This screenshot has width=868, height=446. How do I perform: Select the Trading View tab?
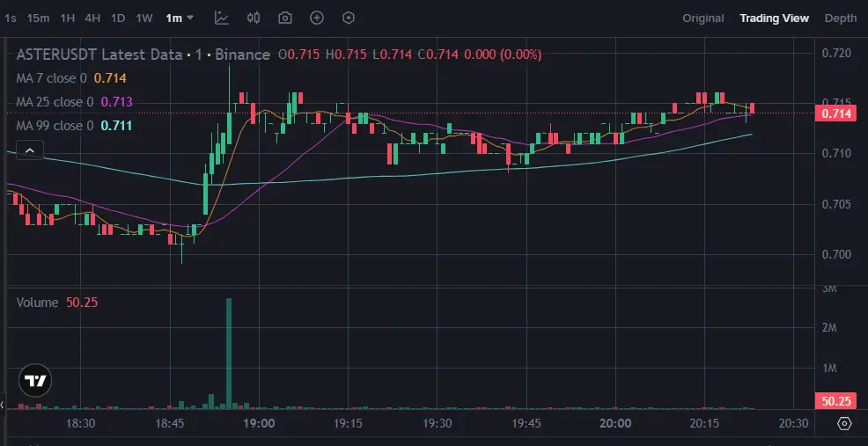tap(774, 18)
